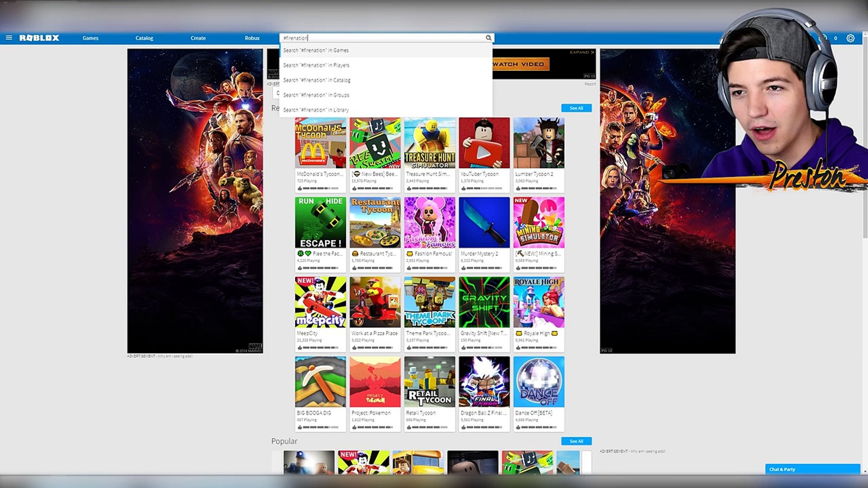Click the Watch Video ad button
This screenshot has height=488, width=868.
520,64
